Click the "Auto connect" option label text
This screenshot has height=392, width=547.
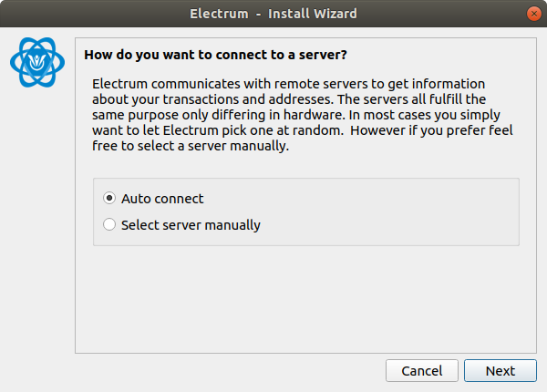[x=162, y=199]
